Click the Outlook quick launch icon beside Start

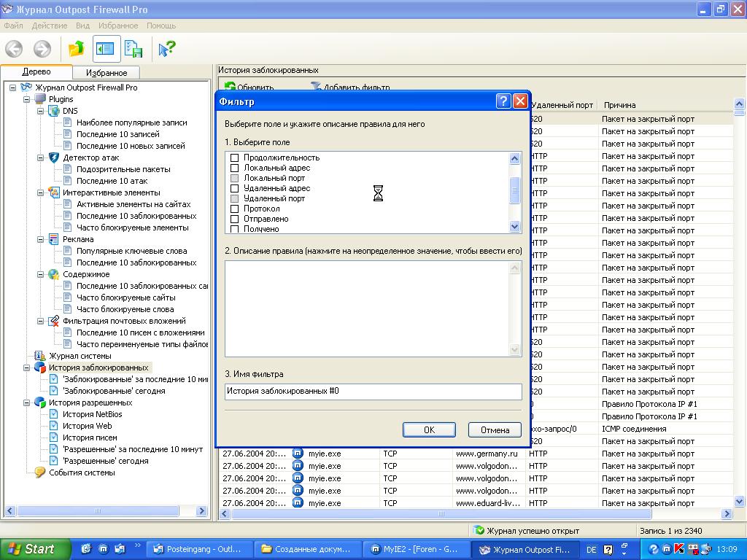pos(120,549)
